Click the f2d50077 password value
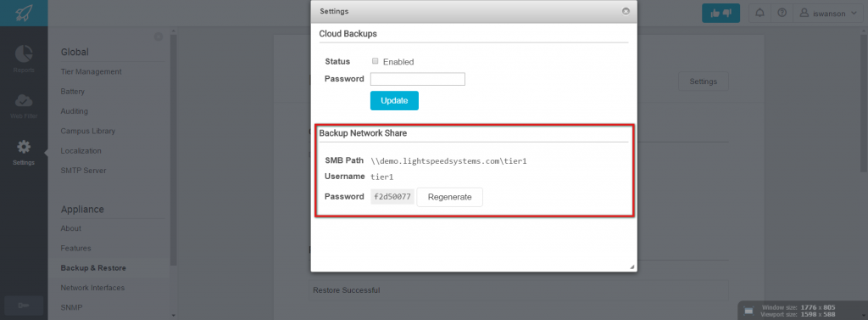The height and width of the screenshot is (320, 868). click(392, 197)
